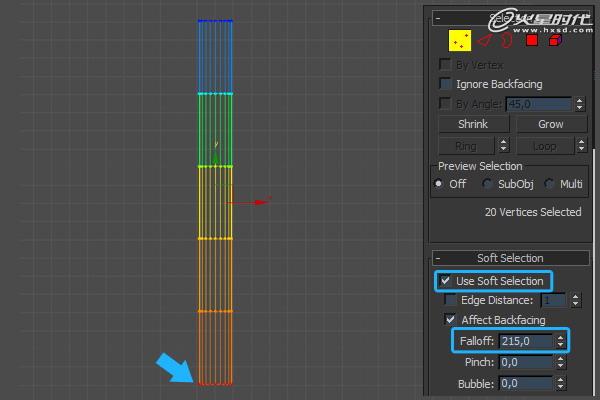The width and height of the screenshot is (600, 400).
Task: Click the Pinch spinner arrows
Action: 560,362
